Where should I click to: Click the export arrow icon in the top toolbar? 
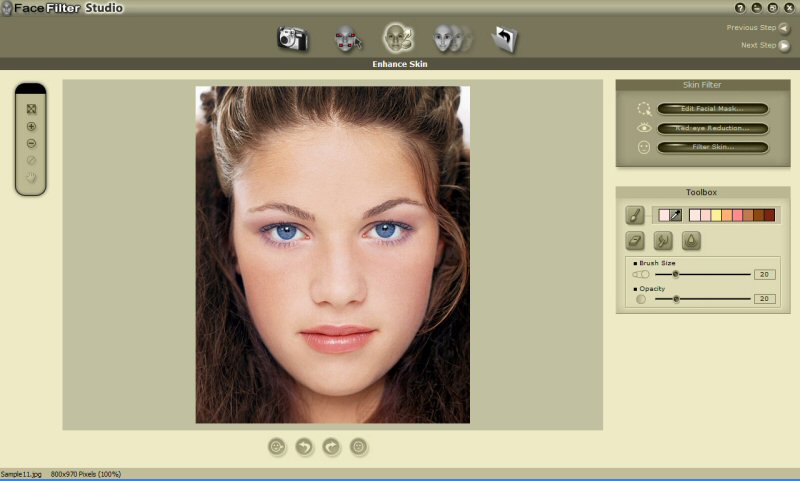click(x=504, y=39)
